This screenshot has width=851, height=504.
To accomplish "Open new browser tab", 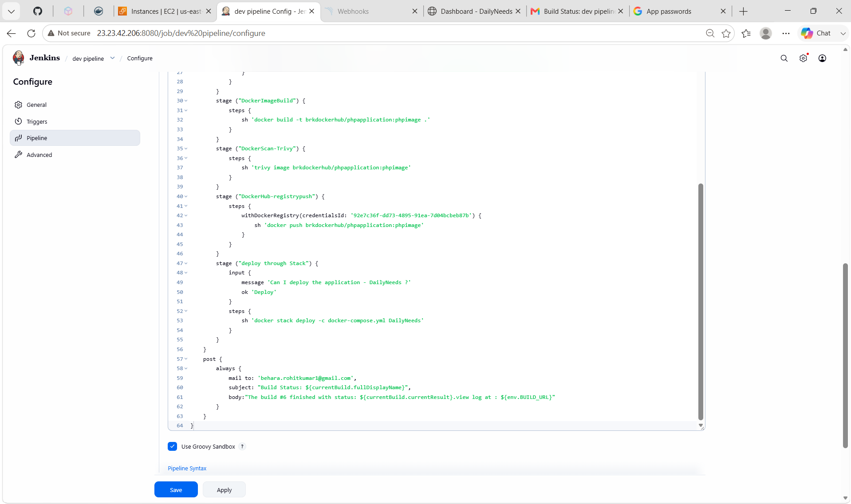I will click(x=744, y=11).
